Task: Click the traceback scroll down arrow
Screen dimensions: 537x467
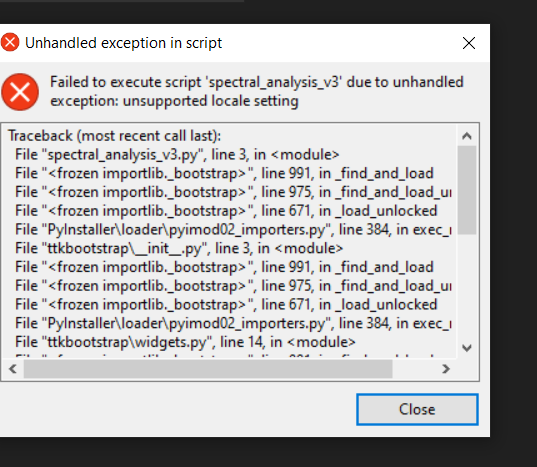Action: 466,348
